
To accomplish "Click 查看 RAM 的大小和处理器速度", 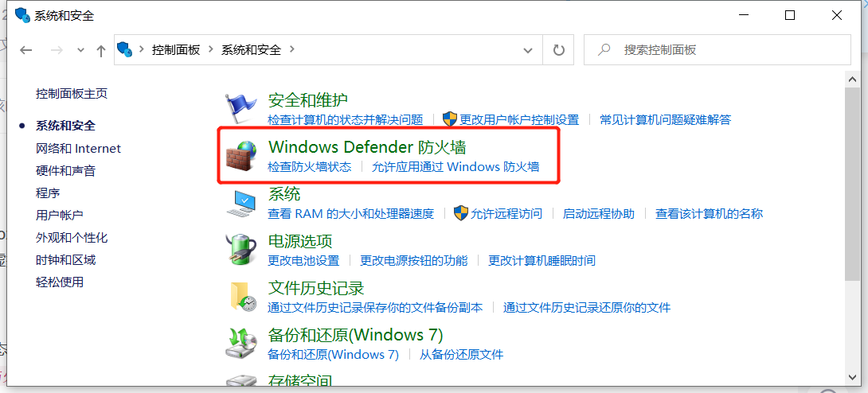I will pos(351,213).
